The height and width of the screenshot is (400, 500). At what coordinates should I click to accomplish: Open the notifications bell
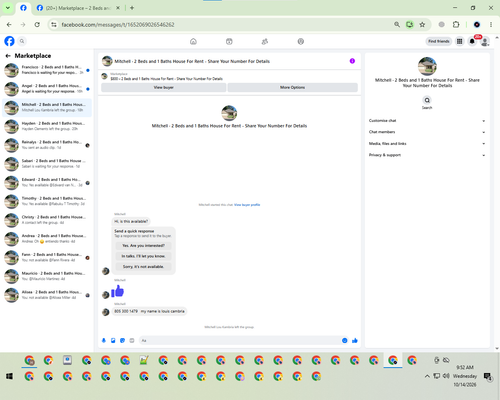click(472, 41)
